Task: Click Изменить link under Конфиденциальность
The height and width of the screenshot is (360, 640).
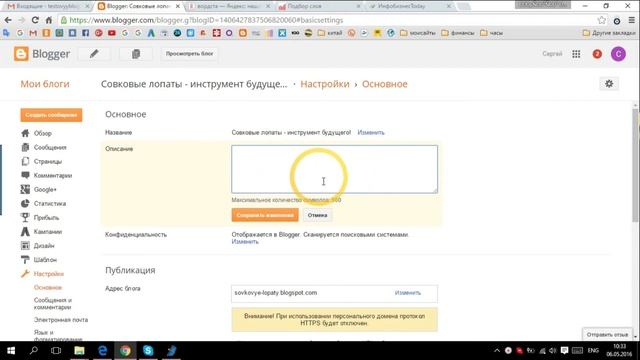Action: [245, 242]
